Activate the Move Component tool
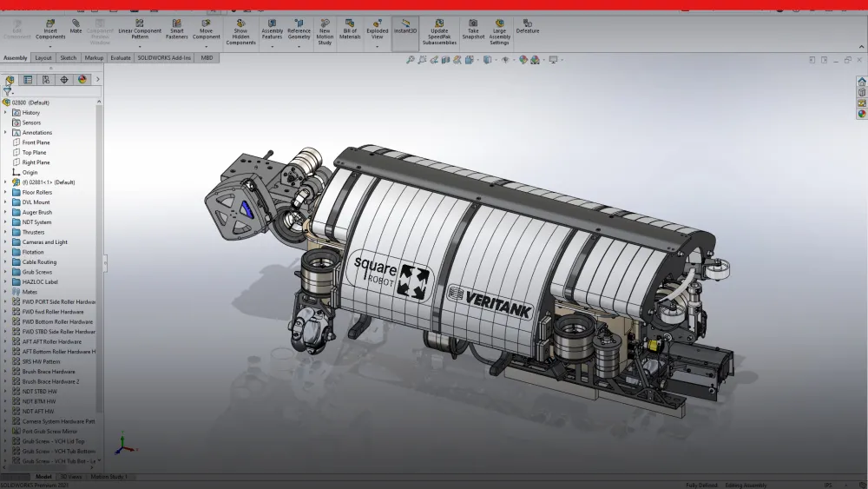 click(x=206, y=30)
